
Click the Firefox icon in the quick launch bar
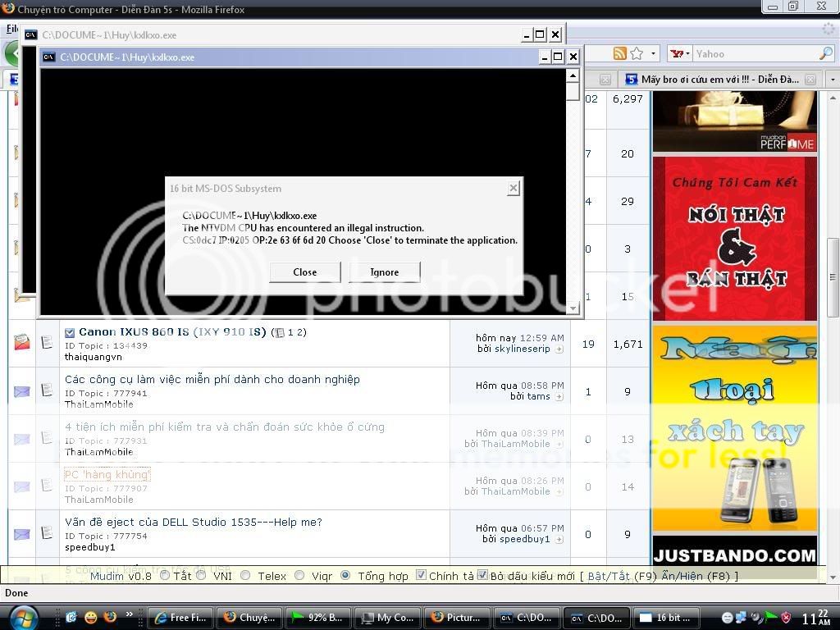click(110, 618)
